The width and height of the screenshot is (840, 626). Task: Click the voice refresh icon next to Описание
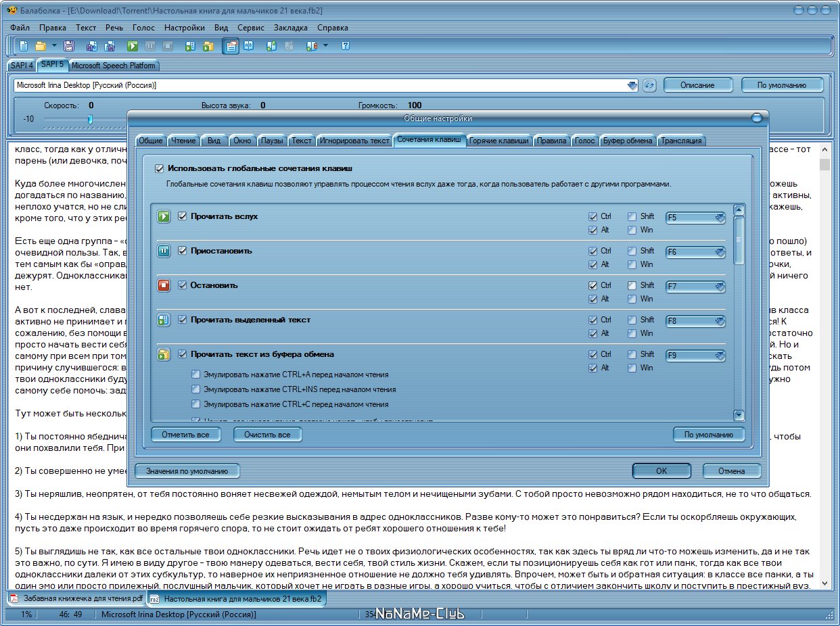(x=649, y=85)
